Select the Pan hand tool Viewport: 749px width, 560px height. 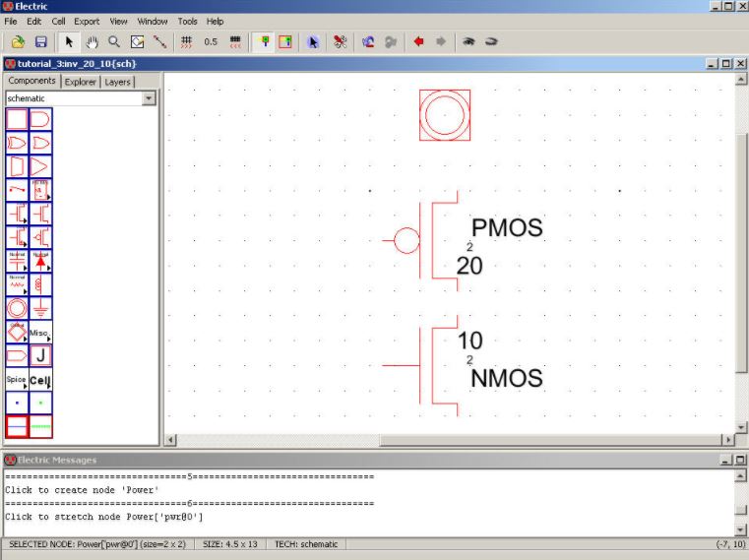(92, 41)
